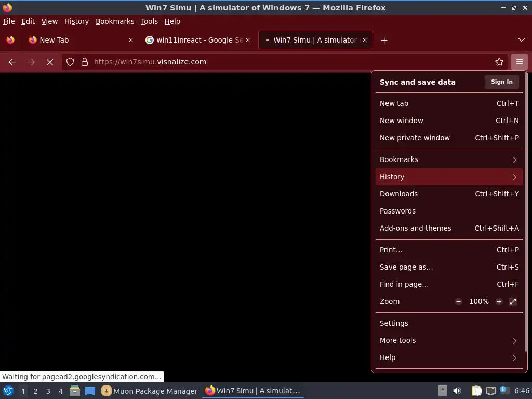Open the View menu

[x=49, y=21]
